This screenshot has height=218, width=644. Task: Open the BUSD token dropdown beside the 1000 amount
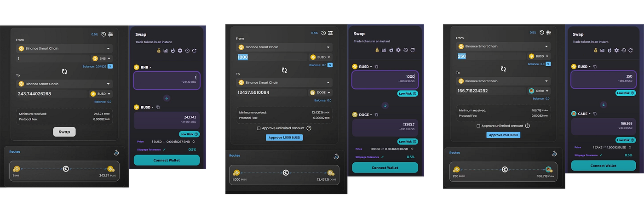(321, 57)
